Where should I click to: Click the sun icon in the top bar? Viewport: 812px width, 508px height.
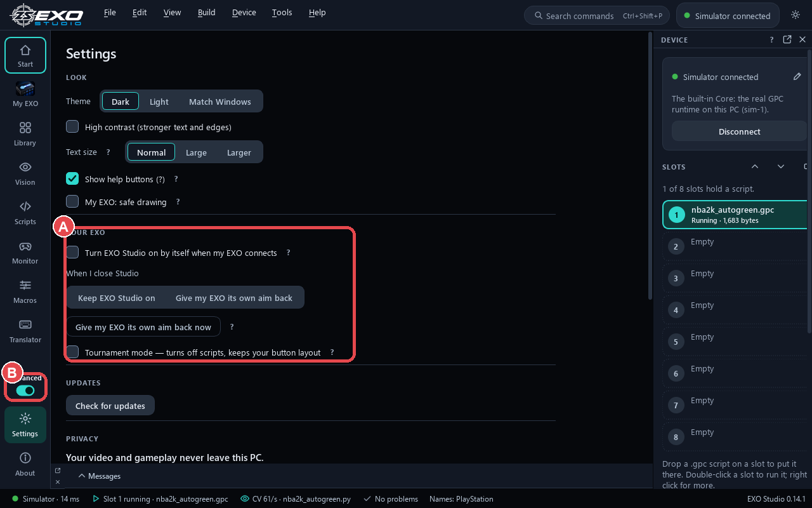pyautogui.click(x=796, y=15)
